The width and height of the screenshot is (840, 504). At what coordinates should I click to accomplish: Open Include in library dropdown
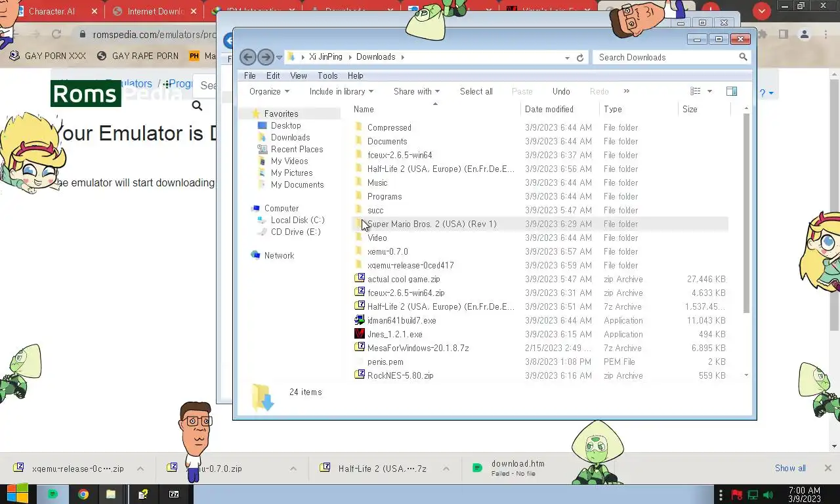(341, 91)
